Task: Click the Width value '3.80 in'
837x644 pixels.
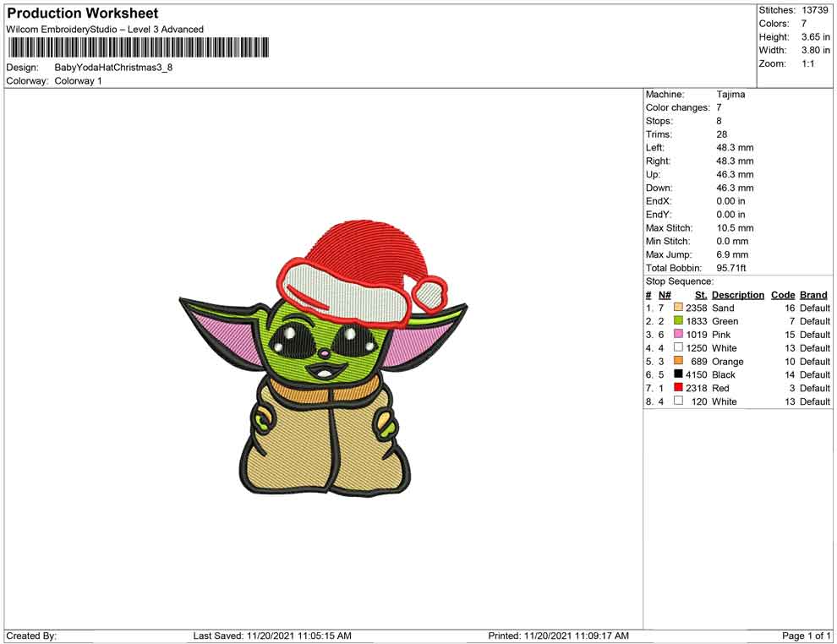Action: pyautogui.click(x=816, y=50)
